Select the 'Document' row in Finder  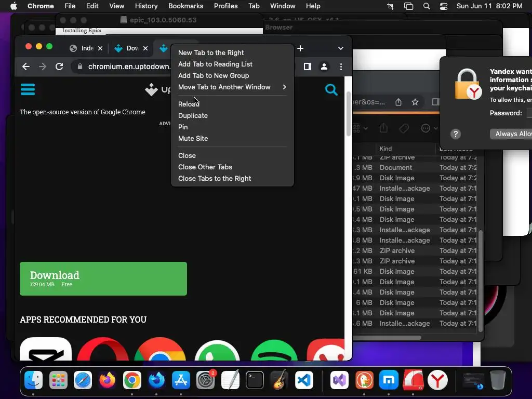pyautogui.click(x=415, y=168)
